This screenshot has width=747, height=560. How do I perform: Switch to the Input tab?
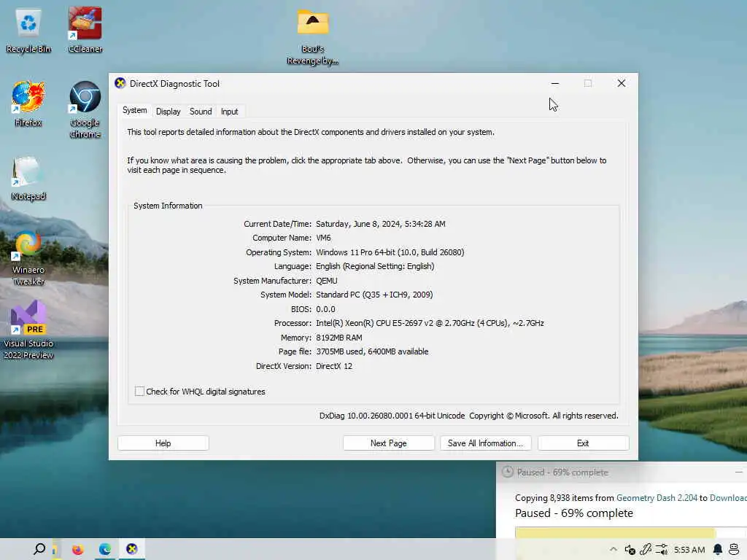[x=229, y=112]
